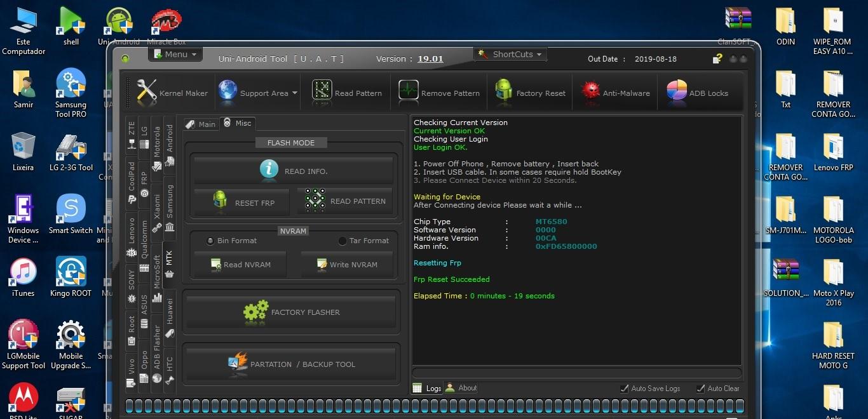Select the Miracle Box desktop icon

166,26
